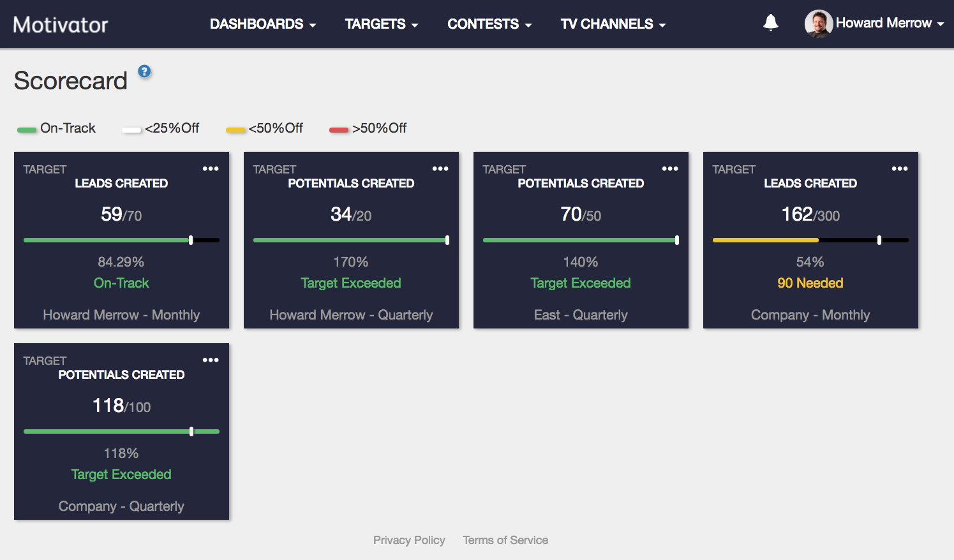Open the Privacy Policy link
The image size is (954, 560).
point(409,540)
